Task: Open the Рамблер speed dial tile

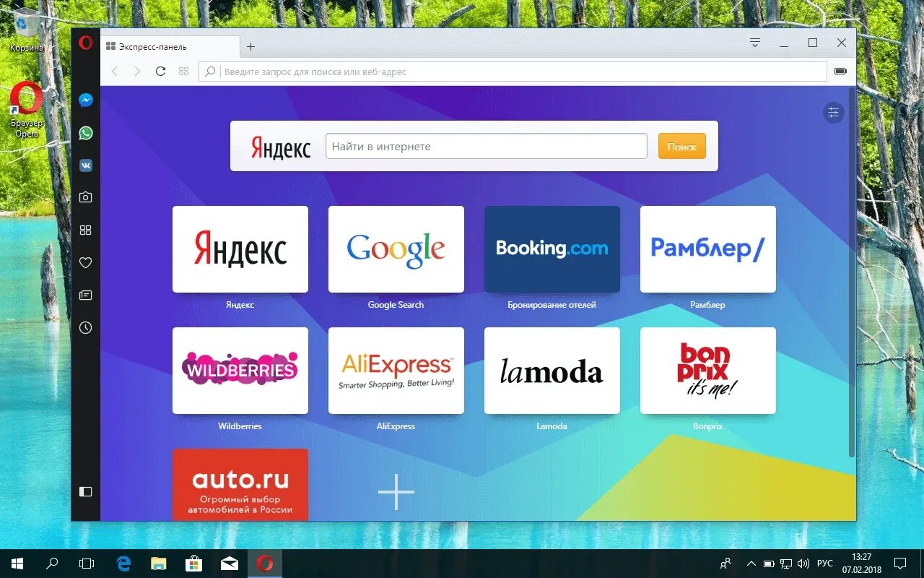Action: pos(708,249)
